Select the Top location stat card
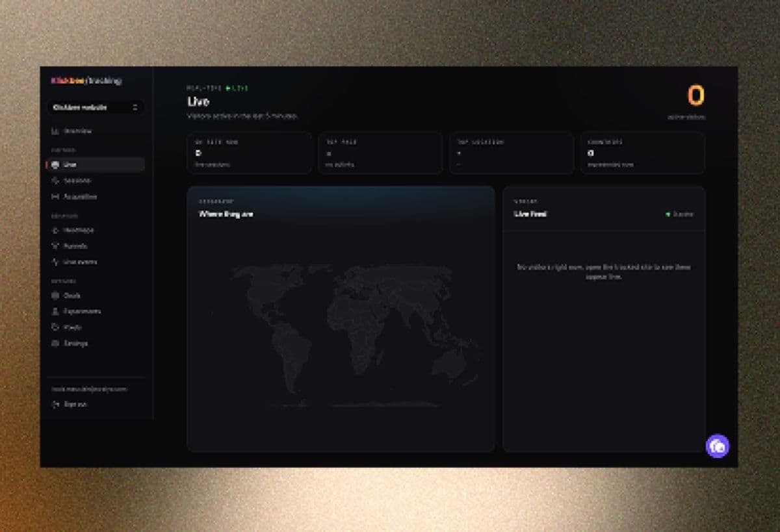The width and height of the screenshot is (780, 532). 512,153
